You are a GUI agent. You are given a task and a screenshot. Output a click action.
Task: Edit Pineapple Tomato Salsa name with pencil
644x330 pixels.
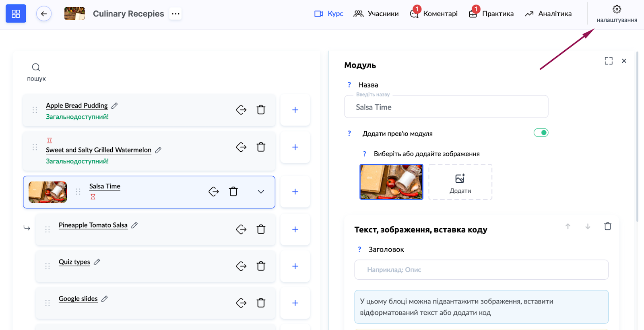[134, 225]
